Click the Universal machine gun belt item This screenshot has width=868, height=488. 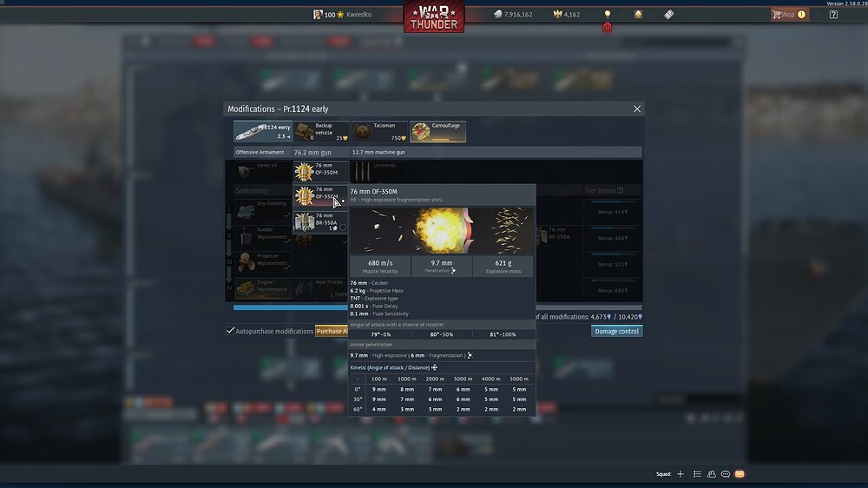point(380,171)
